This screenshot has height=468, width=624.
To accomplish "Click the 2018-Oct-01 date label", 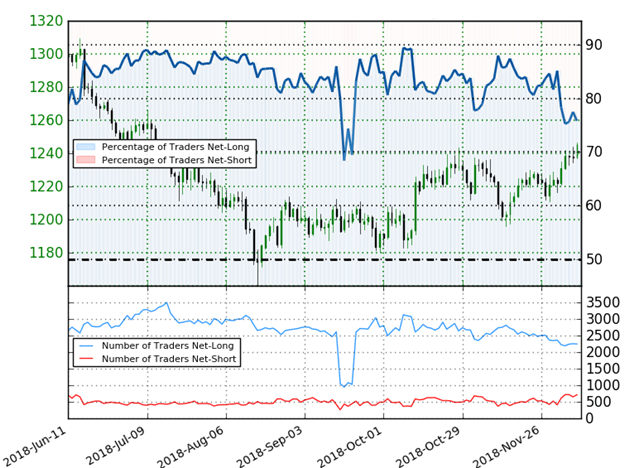I will [350, 446].
